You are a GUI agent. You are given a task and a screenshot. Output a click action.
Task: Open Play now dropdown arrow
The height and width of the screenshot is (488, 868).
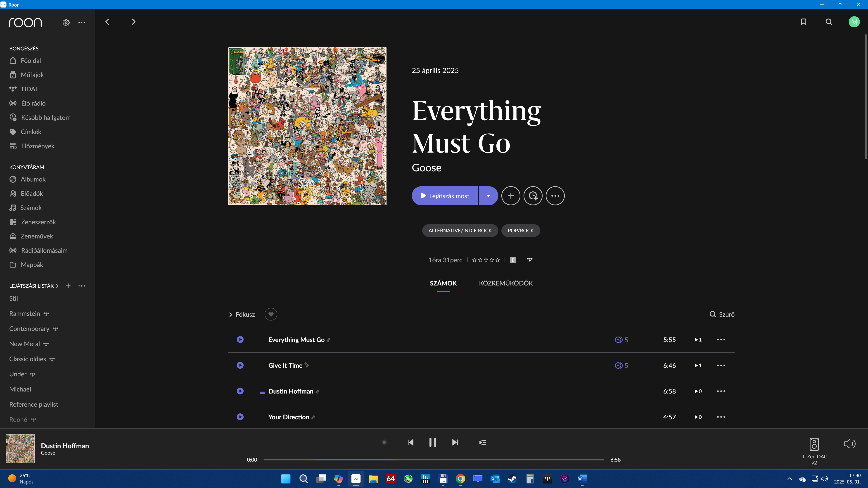click(x=488, y=196)
